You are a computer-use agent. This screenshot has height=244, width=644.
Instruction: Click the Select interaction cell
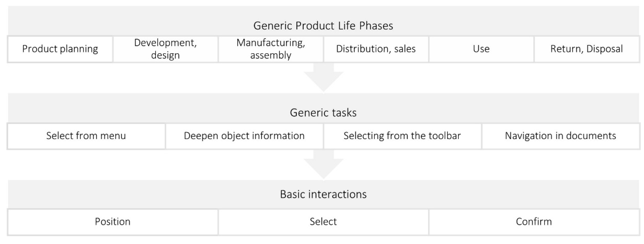coord(323,222)
